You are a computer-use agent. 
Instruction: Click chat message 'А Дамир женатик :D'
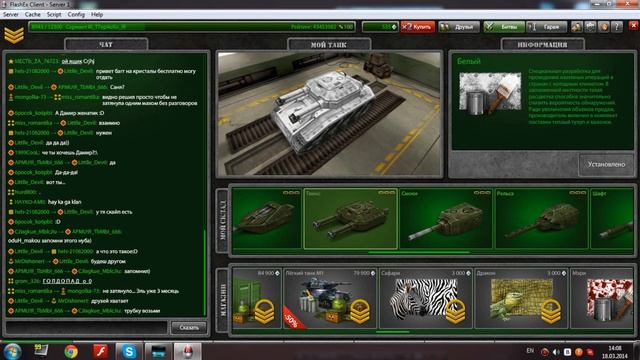[x=80, y=113]
